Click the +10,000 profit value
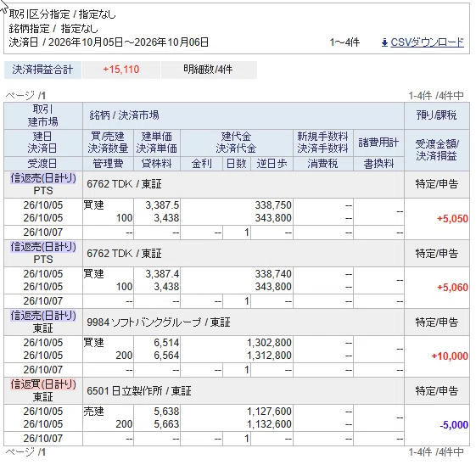The height and width of the screenshot is (465, 476). coord(450,356)
